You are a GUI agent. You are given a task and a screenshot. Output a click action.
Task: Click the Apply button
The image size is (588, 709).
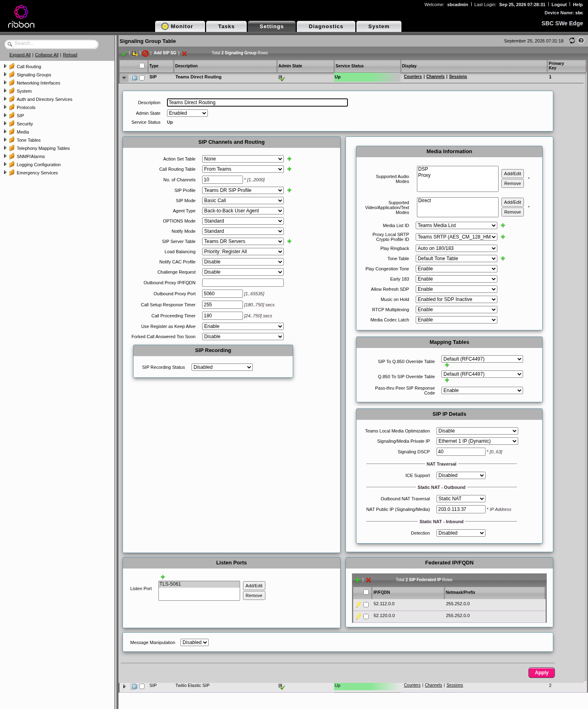tap(541, 673)
